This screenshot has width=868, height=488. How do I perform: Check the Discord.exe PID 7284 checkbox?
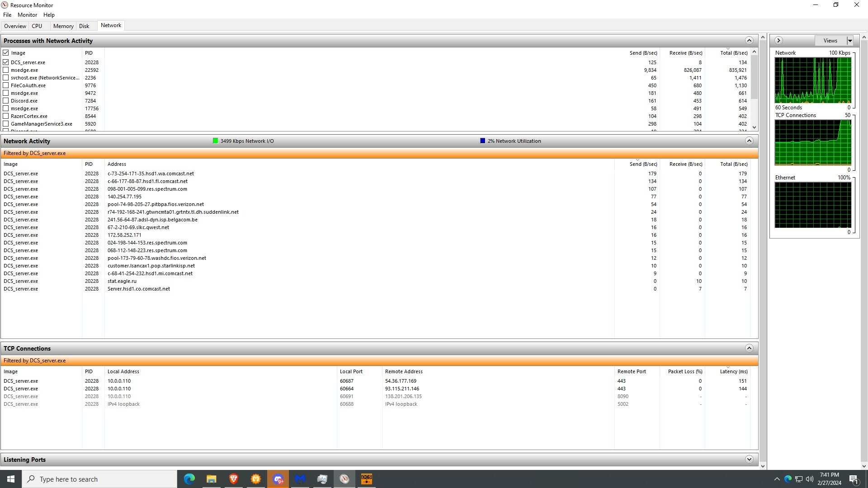tap(6, 101)
